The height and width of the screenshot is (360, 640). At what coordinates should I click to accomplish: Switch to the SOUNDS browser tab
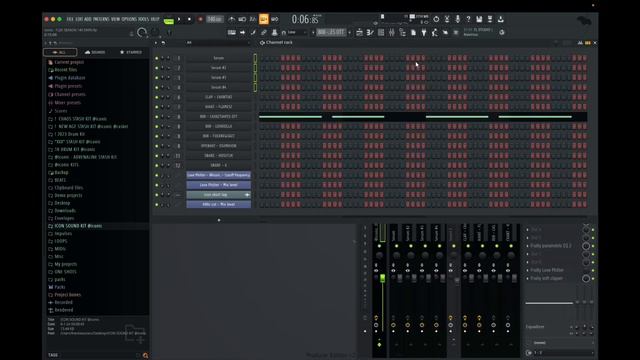[95, 52]
